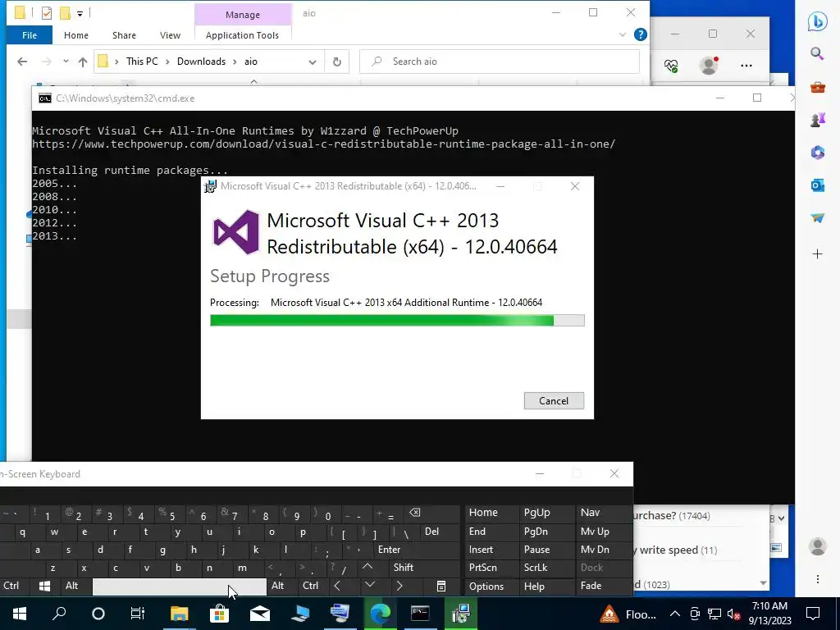Screen dimensions: 840x630
Task: Click properties checkmark quick access icon
Action: 47,13
